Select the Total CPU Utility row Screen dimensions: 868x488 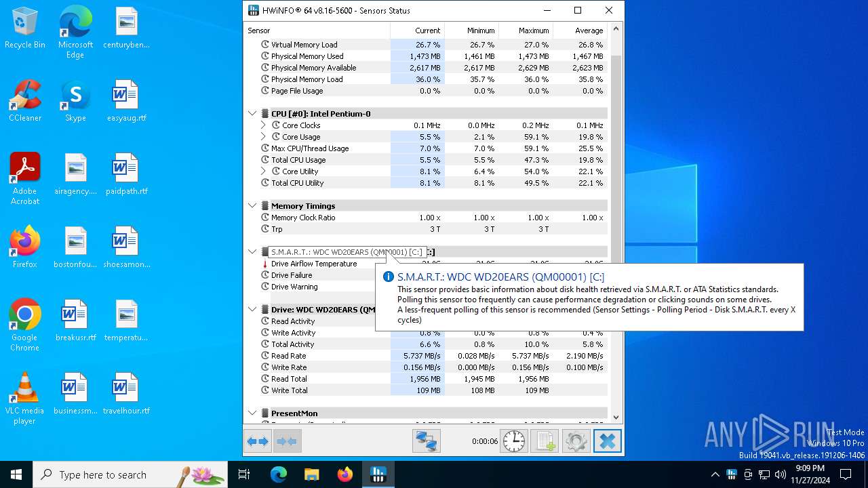pos(427,183)
